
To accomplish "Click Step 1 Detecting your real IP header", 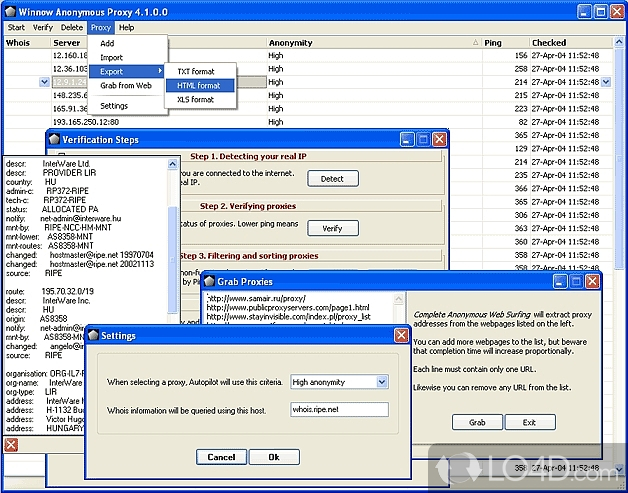I will (x=248, y=156).
